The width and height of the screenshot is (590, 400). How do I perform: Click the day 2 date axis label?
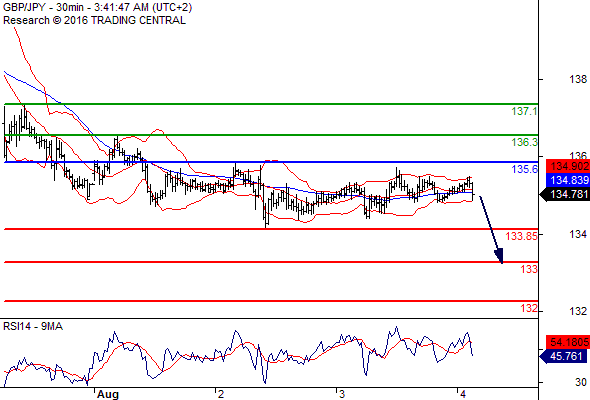tap(220, 394)
